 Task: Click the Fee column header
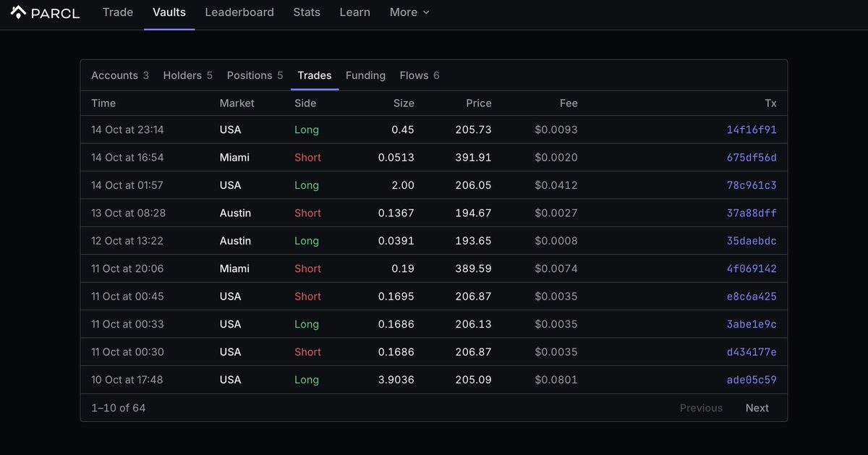click(x=569, y=103)
